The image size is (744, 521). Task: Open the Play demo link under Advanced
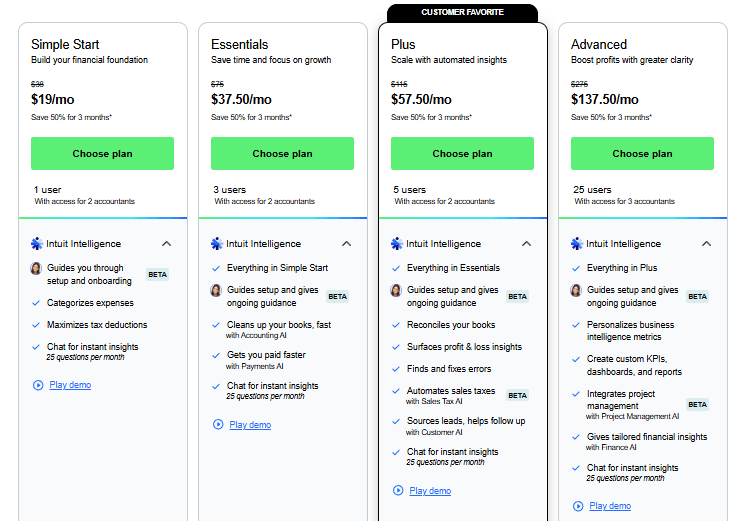tap(610, 506)
